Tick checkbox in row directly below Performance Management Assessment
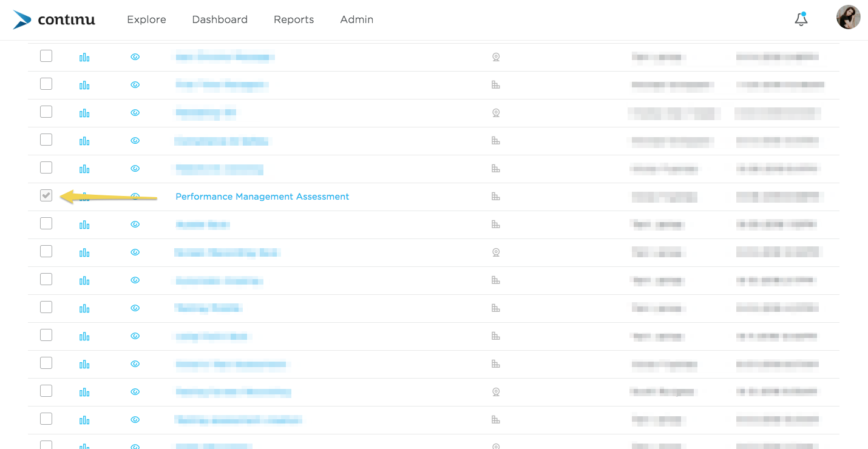The image size is (868, 449). click(x=46, y=223)
